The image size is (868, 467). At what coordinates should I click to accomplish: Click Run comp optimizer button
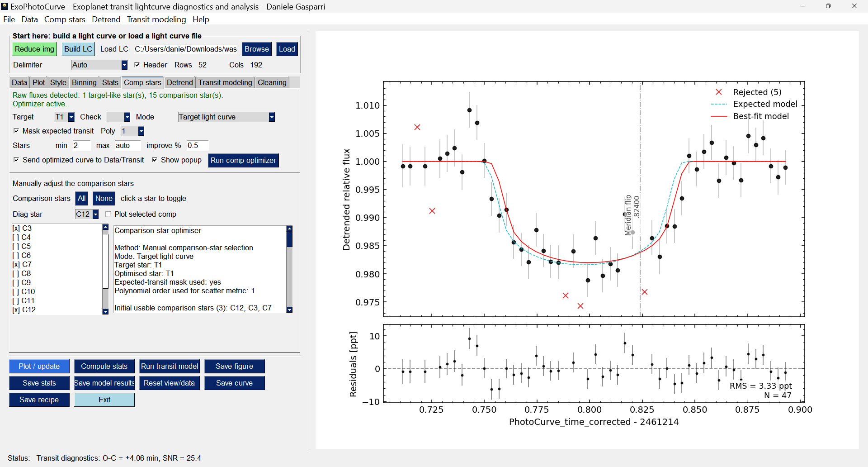tap(243, 160)
